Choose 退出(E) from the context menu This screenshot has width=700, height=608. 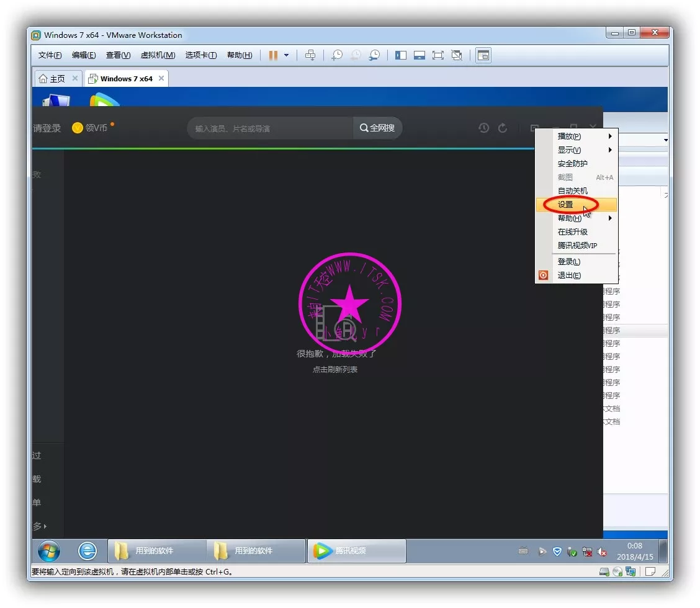[569, 275]
